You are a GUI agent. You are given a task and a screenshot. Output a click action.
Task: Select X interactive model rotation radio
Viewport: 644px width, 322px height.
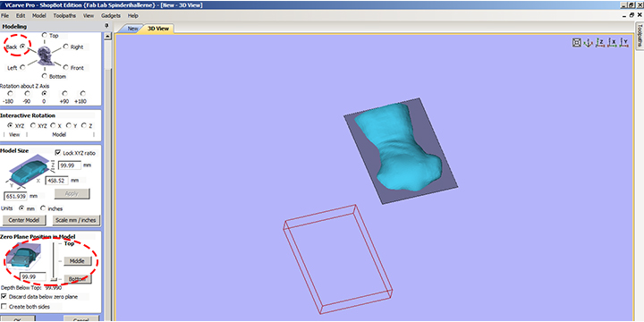[53, 126]
